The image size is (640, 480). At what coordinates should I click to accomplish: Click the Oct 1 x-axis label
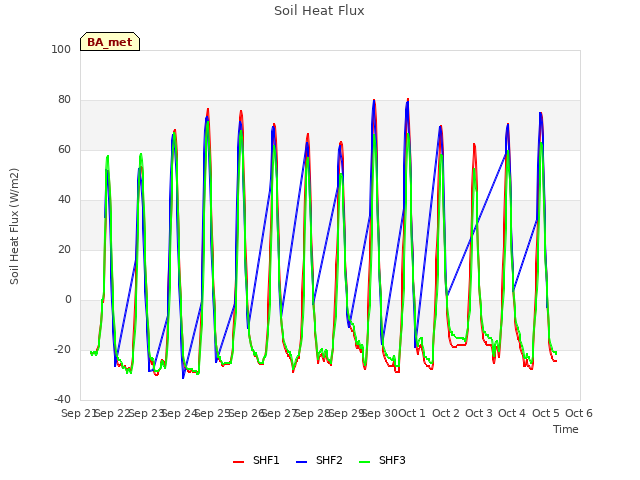[412, 413]
